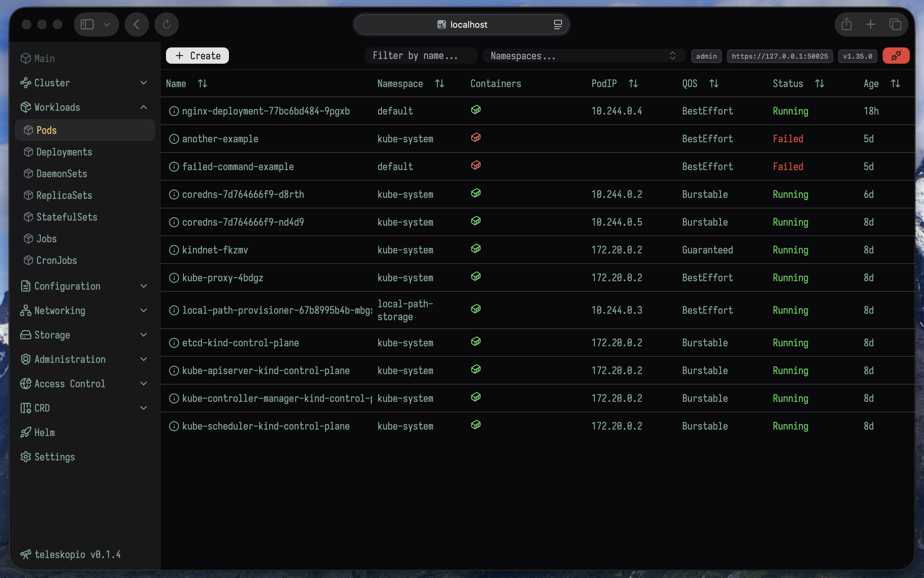Open StatefulSets in the sidebar
The width and height of the screenshot is (924, 578).
coord(85,217)
